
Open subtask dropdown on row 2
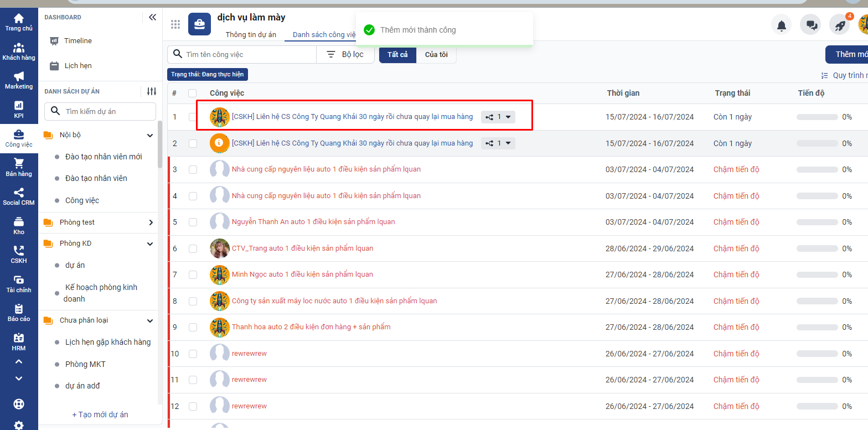pyautogui.click(x=499, y=143)
